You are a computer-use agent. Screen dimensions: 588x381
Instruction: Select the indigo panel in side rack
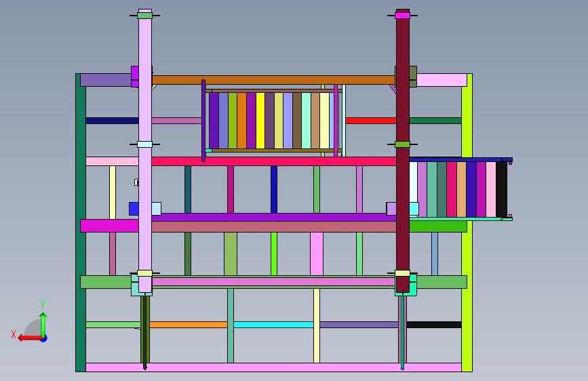pos(471,189)
